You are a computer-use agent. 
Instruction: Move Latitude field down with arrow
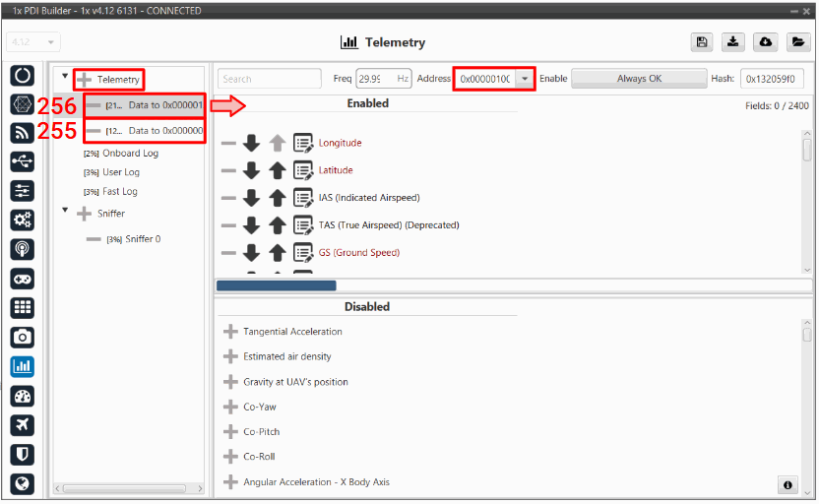(252, 170)
